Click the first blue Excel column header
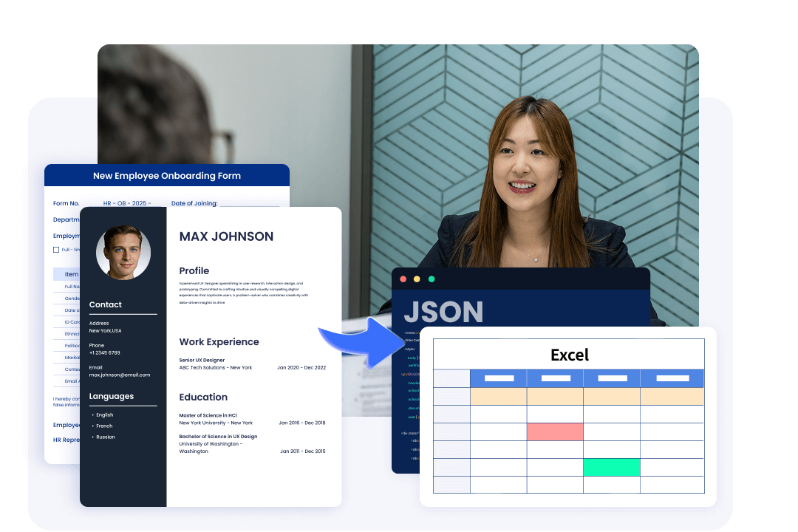 click(x=498, y=378)
